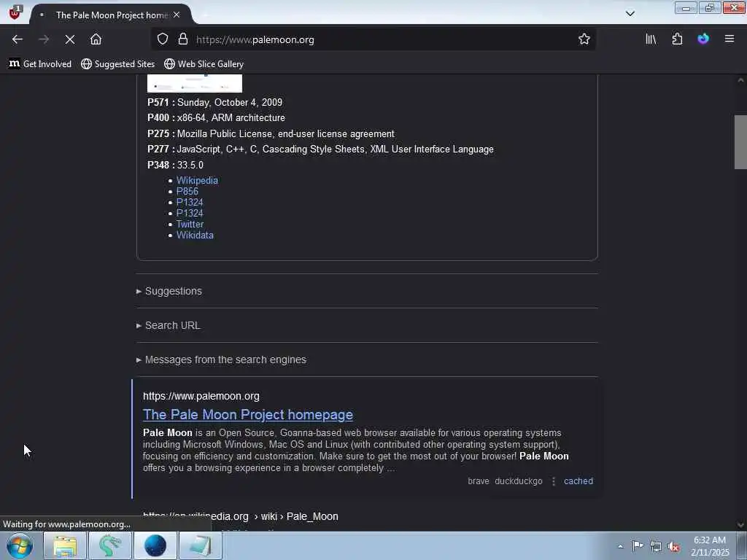Image resolution: width=747 pixels, height=560 pixels.
Task: Go back with the back arrow
Action: (18, 39)
